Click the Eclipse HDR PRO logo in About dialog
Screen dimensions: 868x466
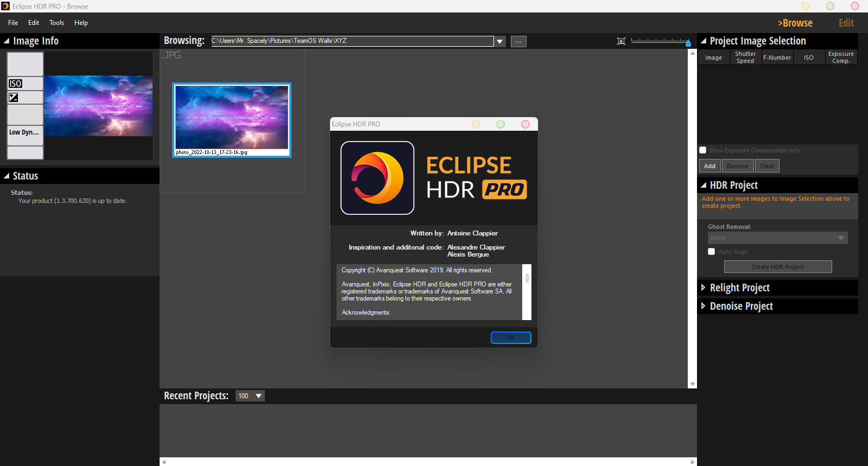pos(377,178)
